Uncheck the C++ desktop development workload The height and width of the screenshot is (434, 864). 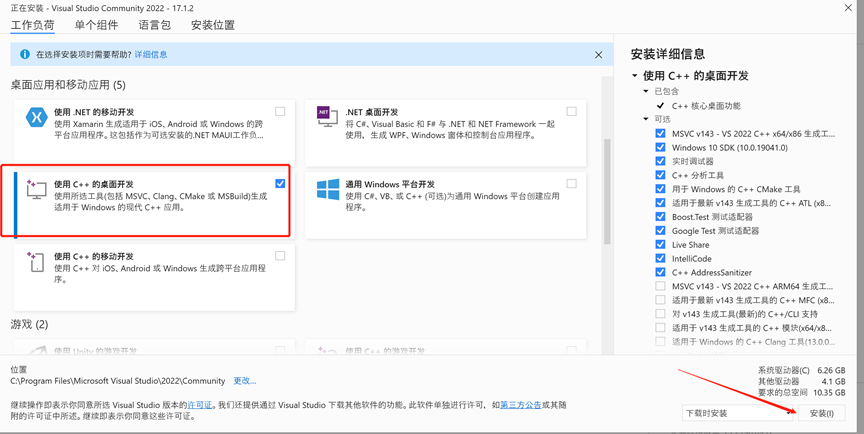[280, 183]
